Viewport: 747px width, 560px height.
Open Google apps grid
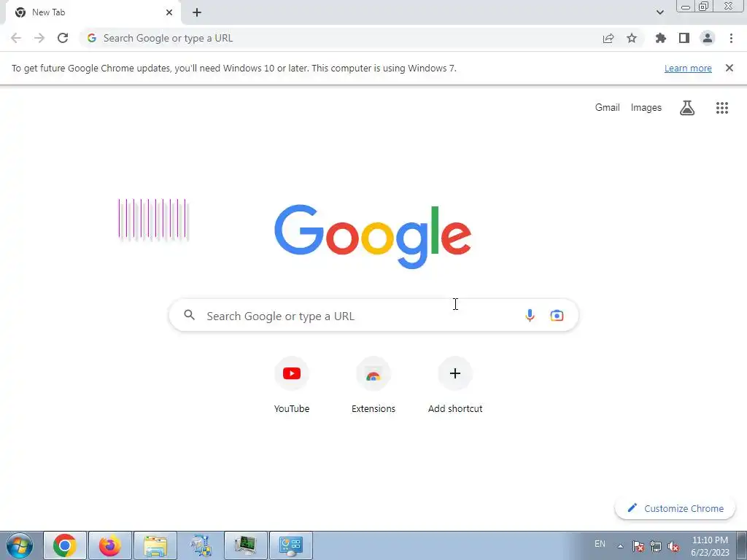point(722,108)
